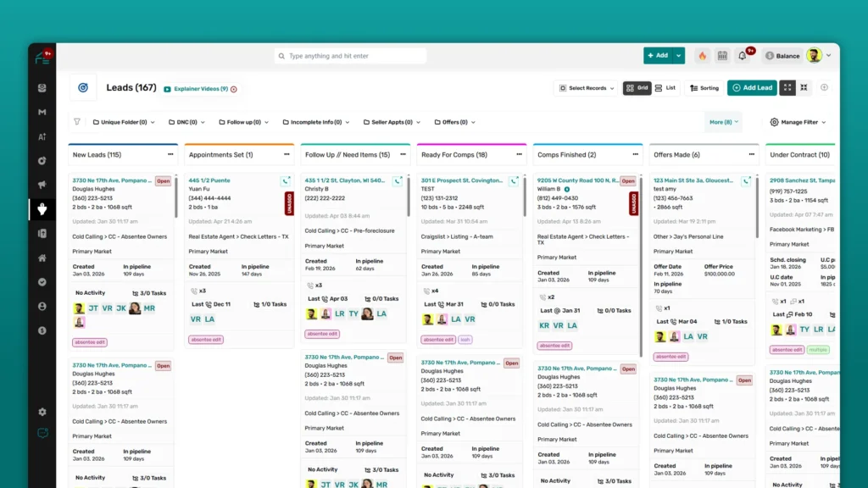Click absentee edit tag on Puente card
Viewport: 868px width, 488px height.
[206, 340]
